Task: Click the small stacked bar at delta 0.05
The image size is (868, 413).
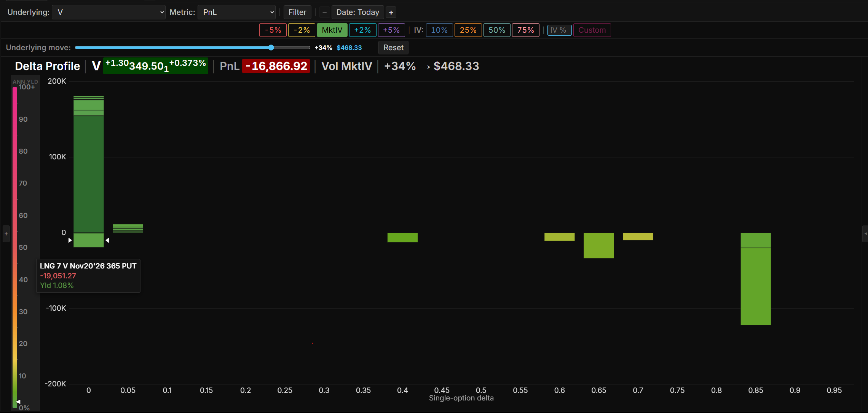Action: coord(128,228)
